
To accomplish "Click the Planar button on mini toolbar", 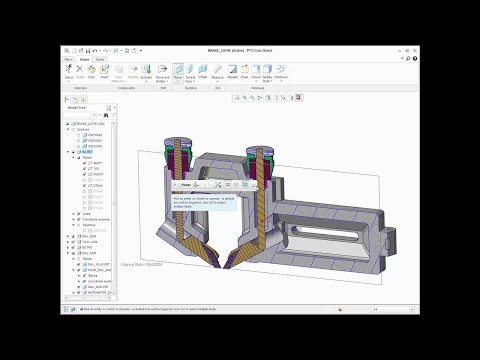I will coord(186,185).
